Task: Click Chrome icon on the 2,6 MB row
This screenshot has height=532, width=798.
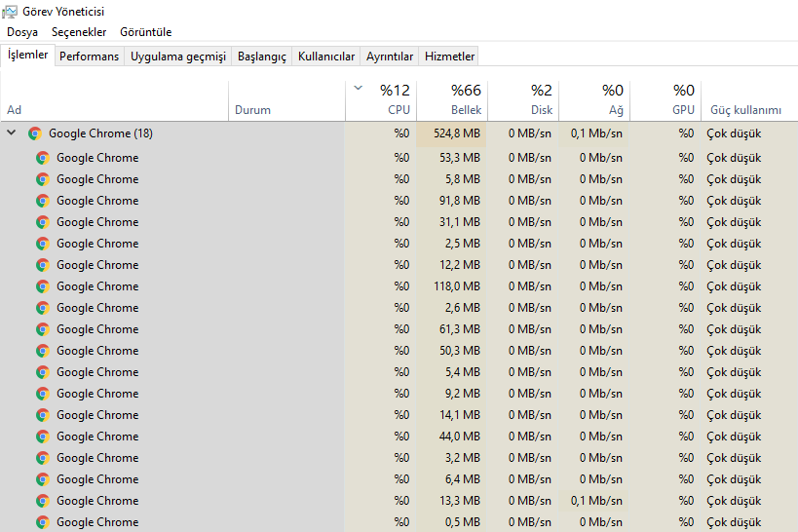Action: [x=43, y=308]
